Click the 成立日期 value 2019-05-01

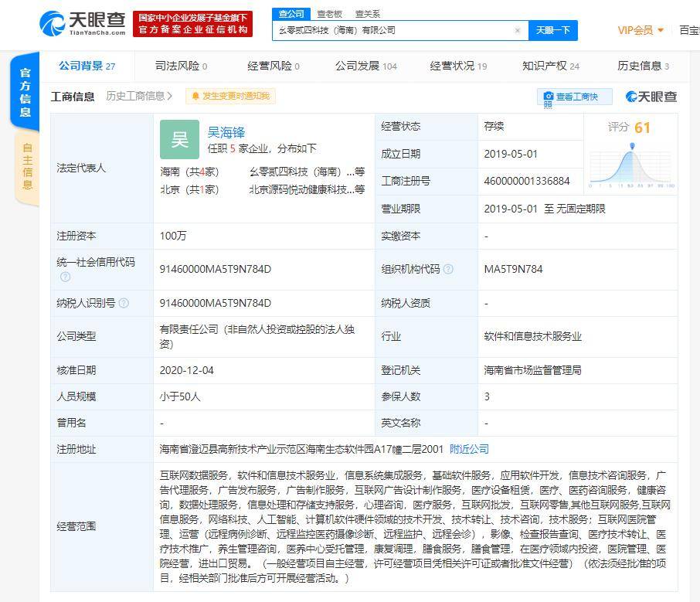pos(511,154)
